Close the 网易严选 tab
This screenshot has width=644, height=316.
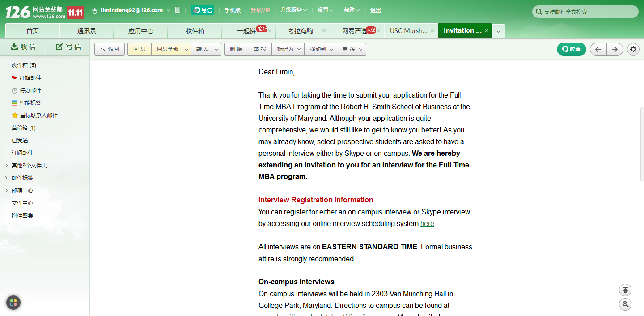tap(378, 31)
